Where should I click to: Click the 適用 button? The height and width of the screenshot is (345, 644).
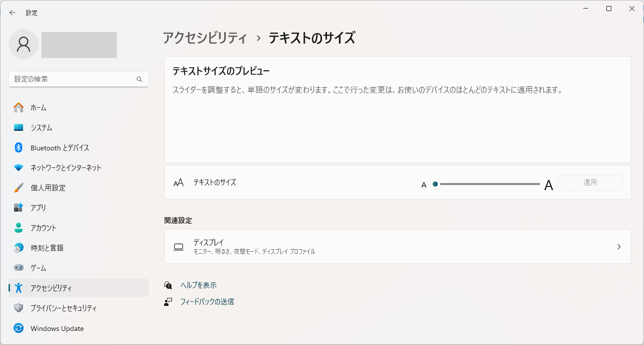pyautogui.click(x=590, y=183)
